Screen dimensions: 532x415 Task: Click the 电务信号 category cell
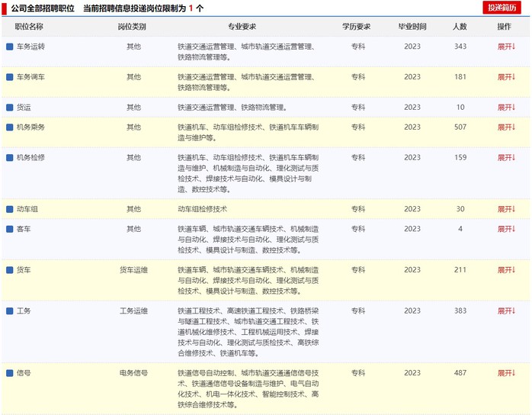133,373
